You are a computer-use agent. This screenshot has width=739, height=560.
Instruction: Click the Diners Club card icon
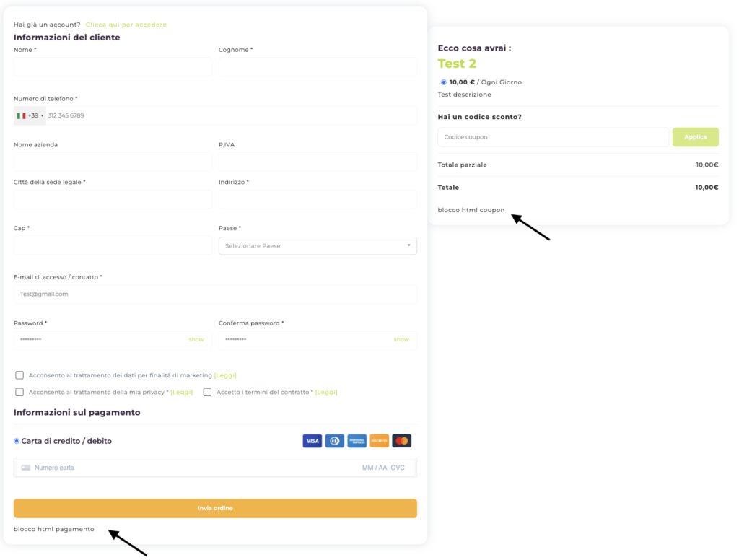[334, 441]
